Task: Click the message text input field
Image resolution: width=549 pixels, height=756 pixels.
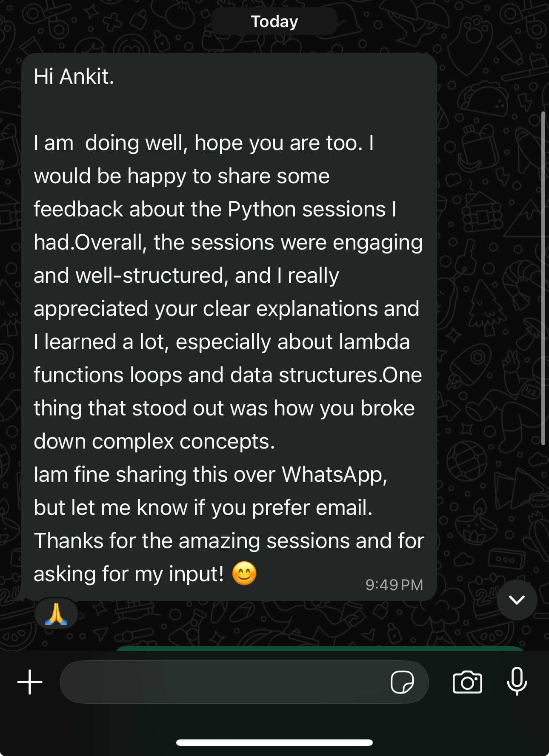Action: pos(221,682)
